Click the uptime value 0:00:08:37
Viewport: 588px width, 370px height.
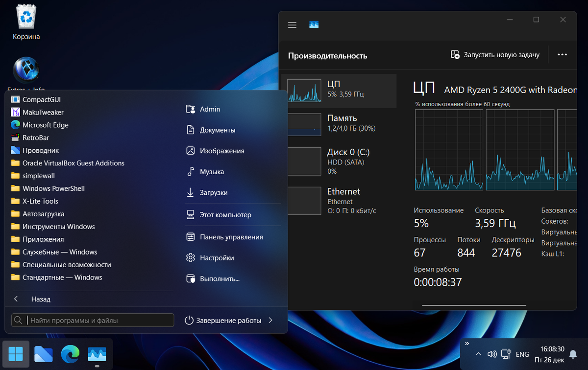438,282
